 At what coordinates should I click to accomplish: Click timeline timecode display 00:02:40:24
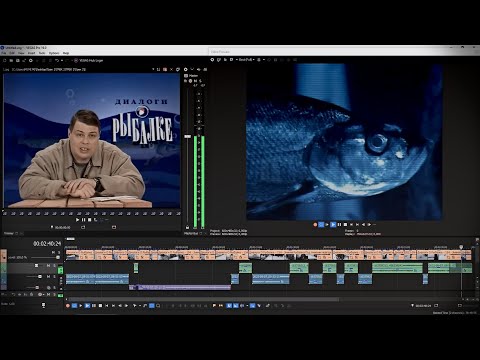(x=47, y=244)
